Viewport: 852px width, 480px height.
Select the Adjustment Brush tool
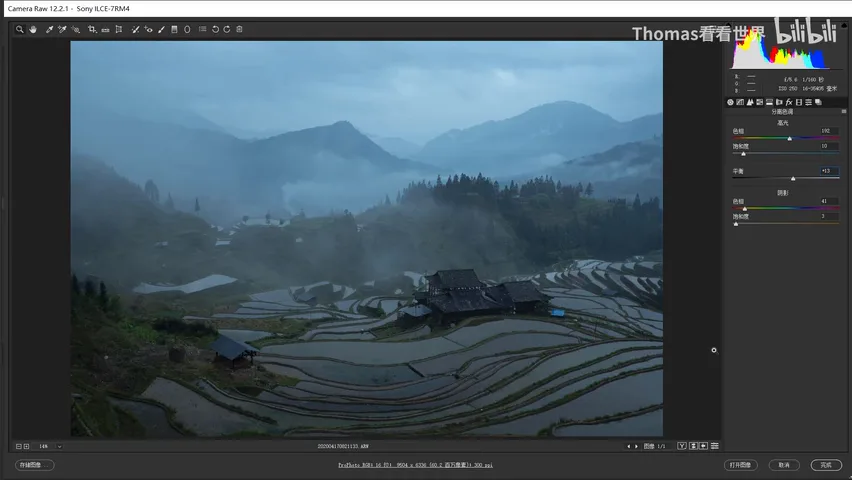pos(161,29)
